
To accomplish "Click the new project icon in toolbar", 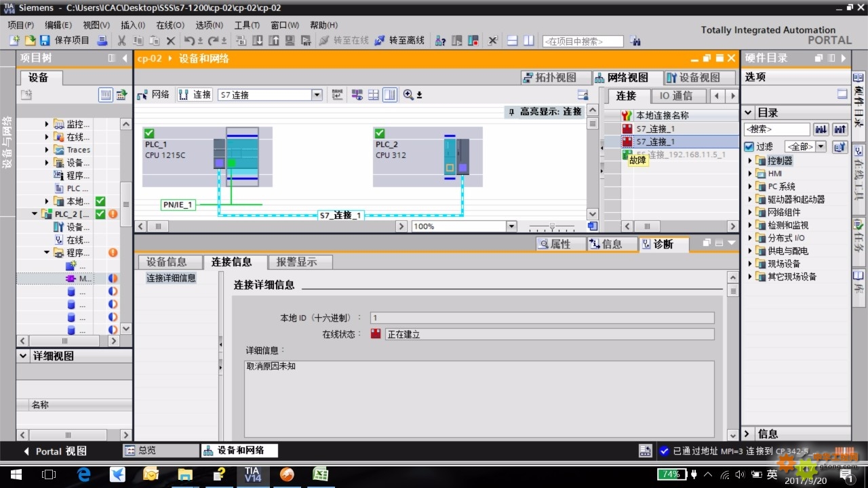I will (15, 41).
